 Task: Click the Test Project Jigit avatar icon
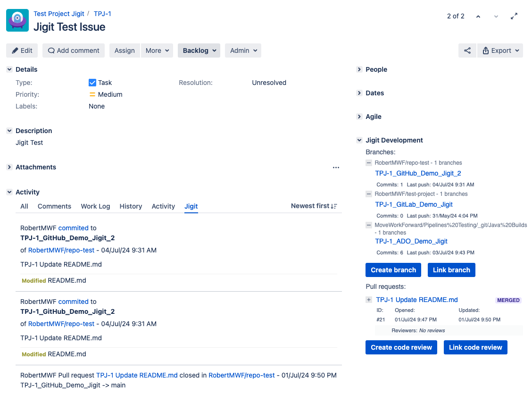point(17,20)
